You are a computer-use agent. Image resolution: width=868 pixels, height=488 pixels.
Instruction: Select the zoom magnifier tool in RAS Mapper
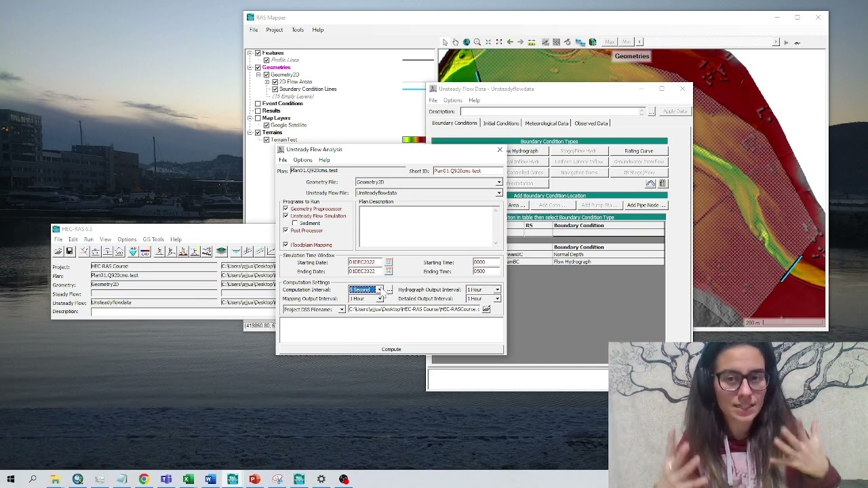click(x=477, y=42)
